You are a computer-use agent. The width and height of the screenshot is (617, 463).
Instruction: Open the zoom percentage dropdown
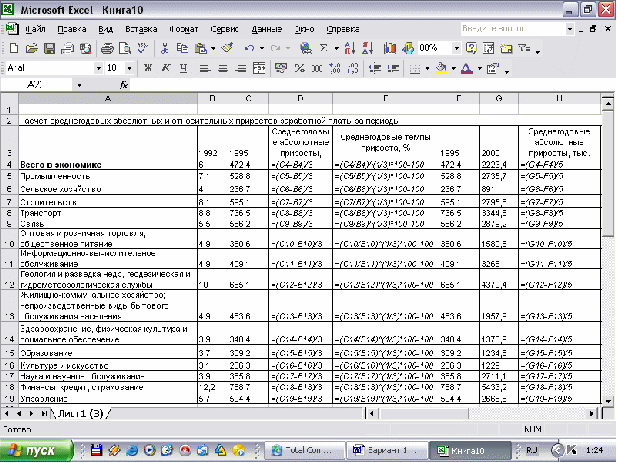(456, 48)
